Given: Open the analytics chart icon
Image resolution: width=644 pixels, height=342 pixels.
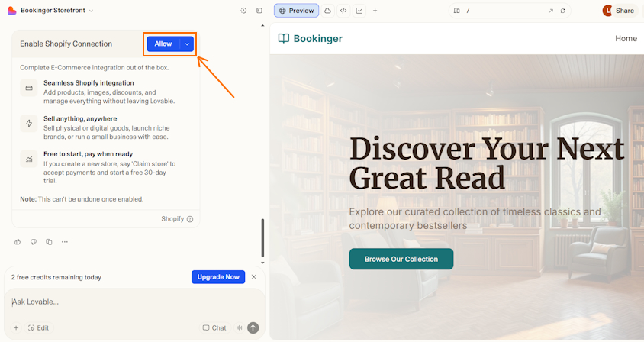Looking at the screenshot, I should tap(359, 11).
